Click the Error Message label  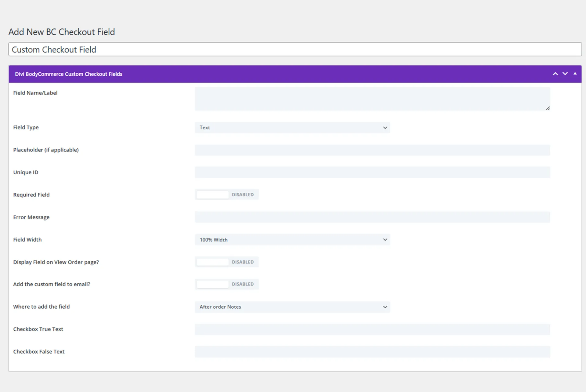[x=31, y=217]
